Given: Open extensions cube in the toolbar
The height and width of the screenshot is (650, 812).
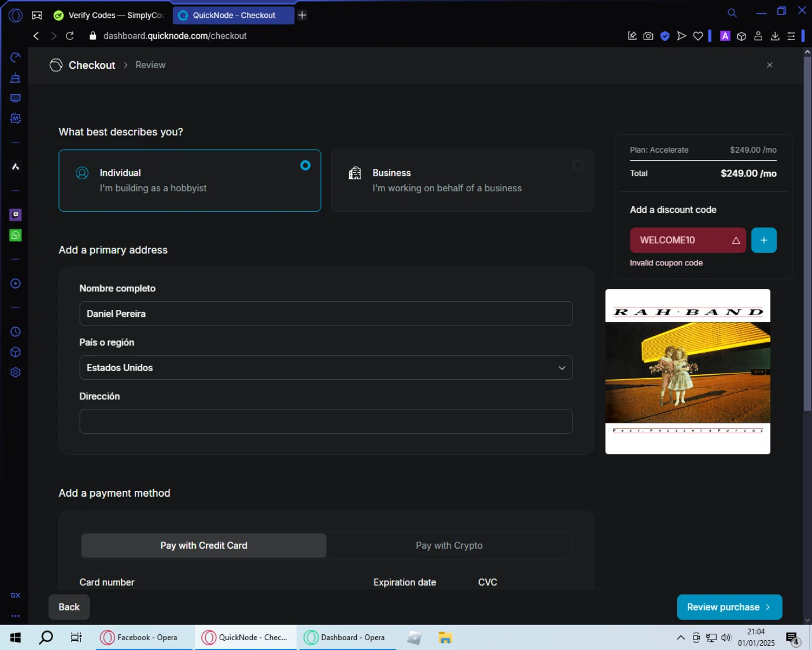Looking at the screenshot, I should coord(742,36).
